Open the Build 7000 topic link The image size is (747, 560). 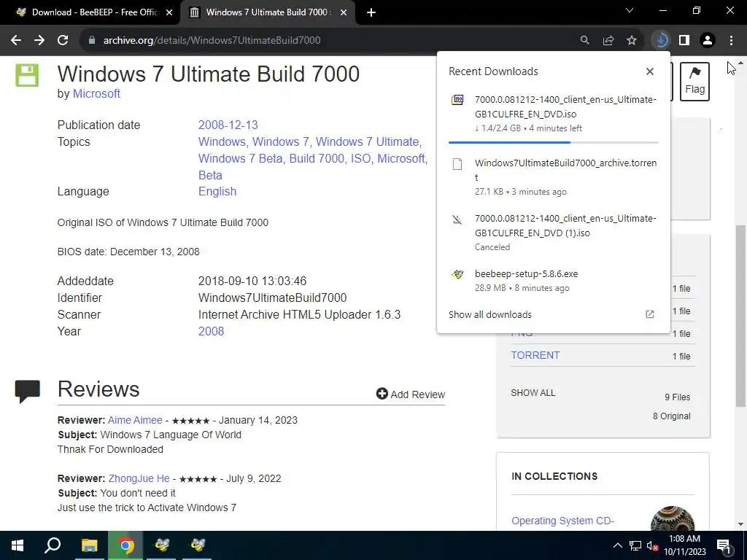coord(317,158)
